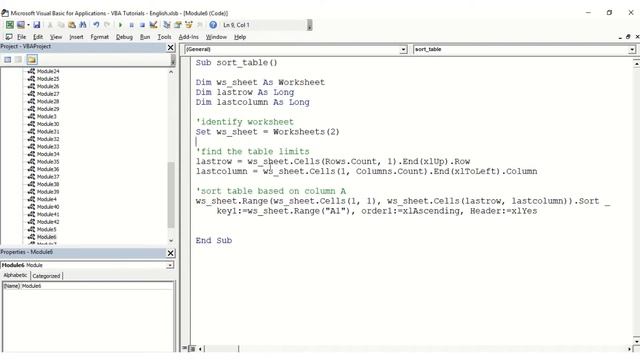The image size is (640, 360).
Task: Click the Cut scissors icon in toolbar
Action: pos(50,25)
